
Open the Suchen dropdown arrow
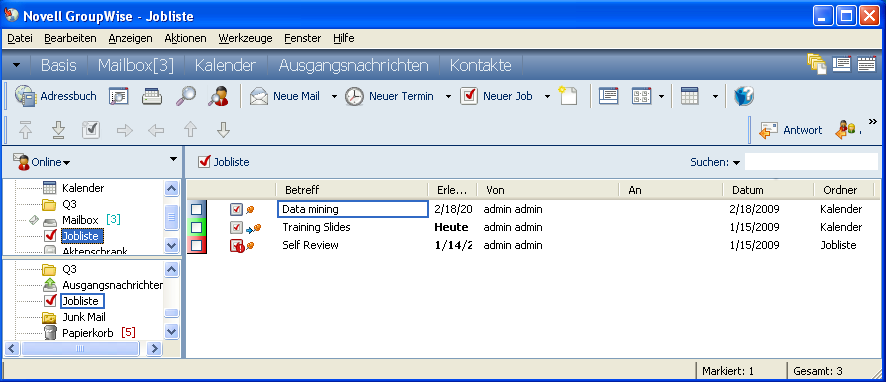[736, 163]
